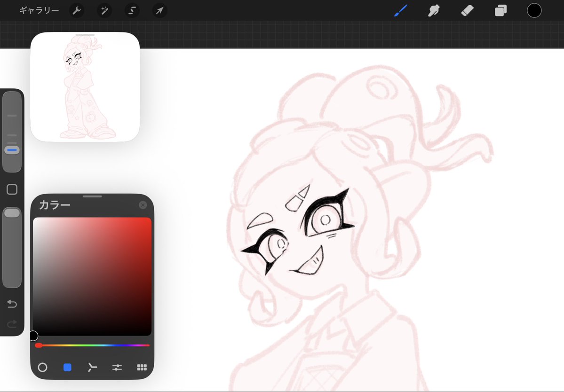This screenshot has height=392, width=564.
Task: Open the Actions wrench menu
Action: point(77,10)
